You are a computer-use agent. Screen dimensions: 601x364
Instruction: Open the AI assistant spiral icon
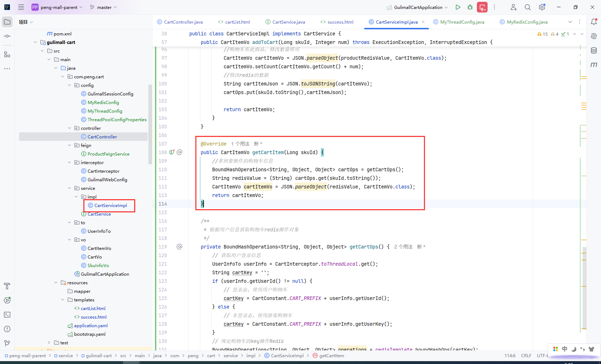point(594,36)
